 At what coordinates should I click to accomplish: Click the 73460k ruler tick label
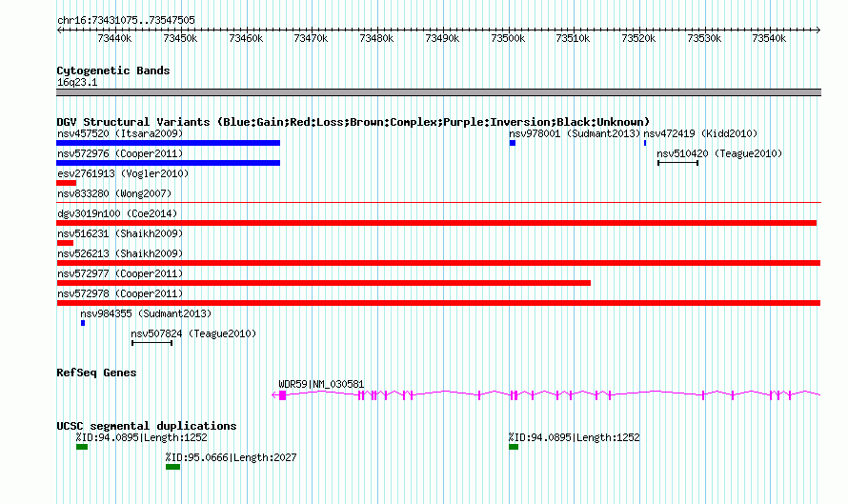pos(246,38)
